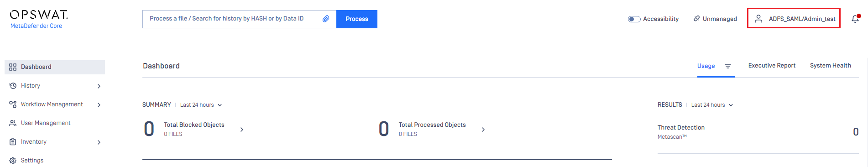Switch to the Executive Report tab
868x167 pixels.
pos(772,66)
